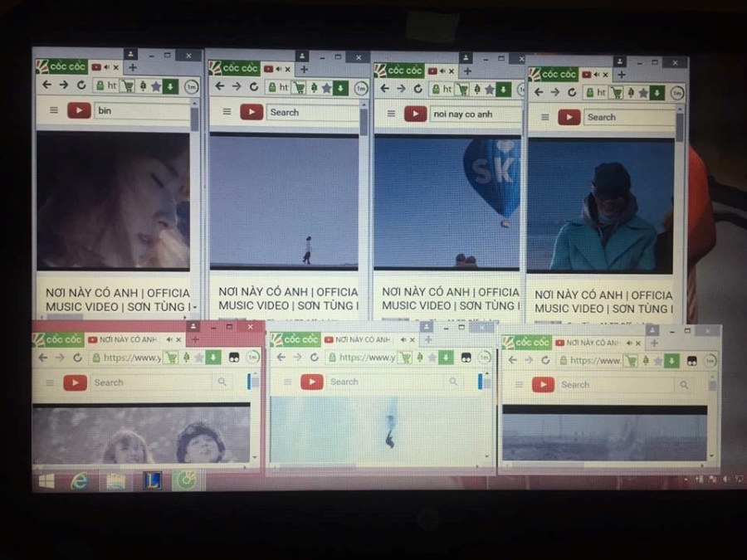The width and height of the screenshot is (747, 560).
Task: Click YouTube logo in walking figure video window
Action: (x=251, y=112)
